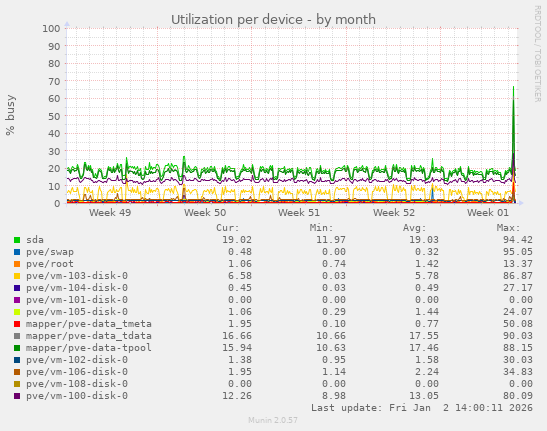Click the vm-103-disk-0 max value 86.87
Viewport: 547px width, 431px height.
[518, 276]
